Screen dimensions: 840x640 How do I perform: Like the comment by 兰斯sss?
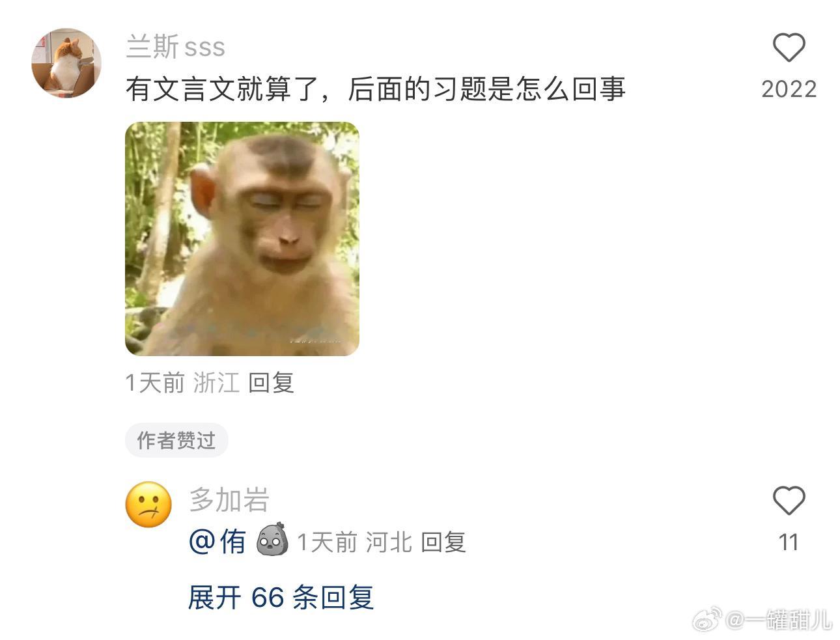[x=789, y=48]
